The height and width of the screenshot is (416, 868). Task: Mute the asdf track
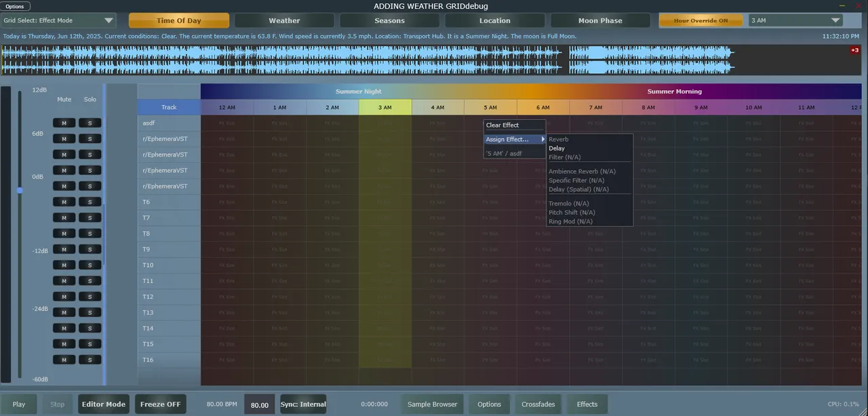[64, 123]
